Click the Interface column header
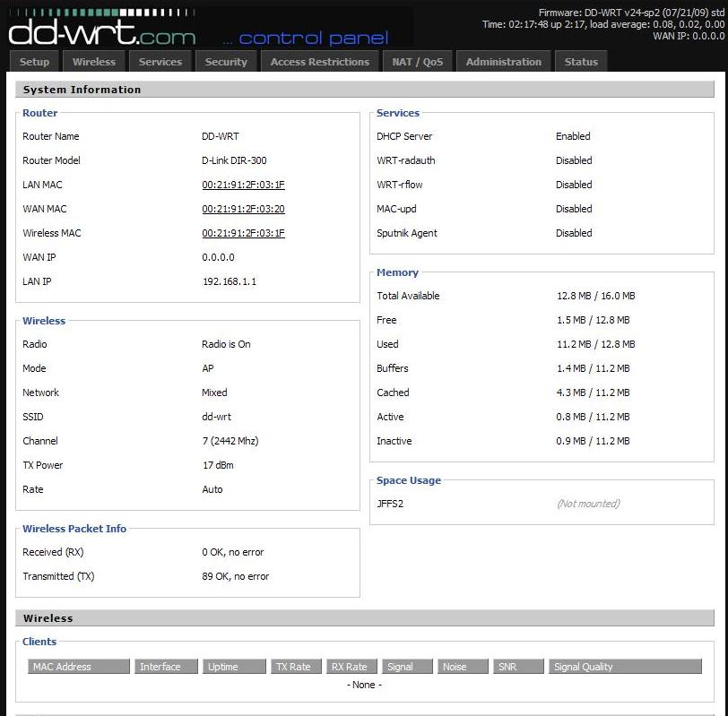Screen dimensions: 728x716 pos(166,667)
